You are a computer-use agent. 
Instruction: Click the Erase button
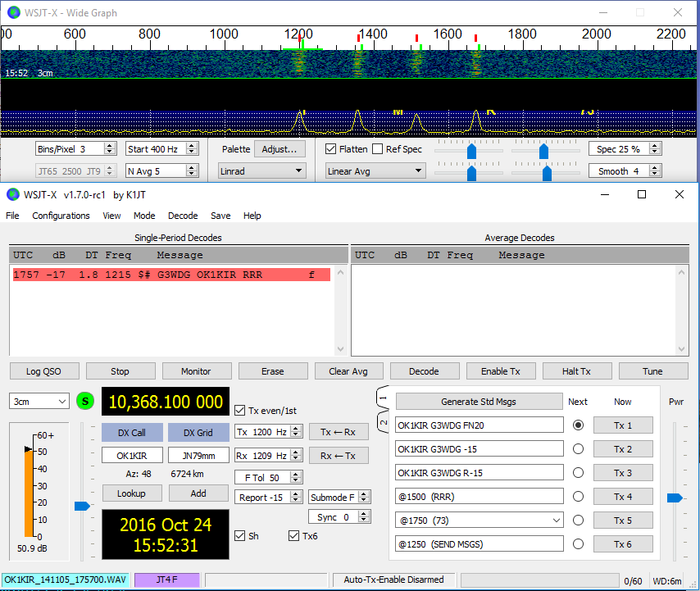click(273, 371)
